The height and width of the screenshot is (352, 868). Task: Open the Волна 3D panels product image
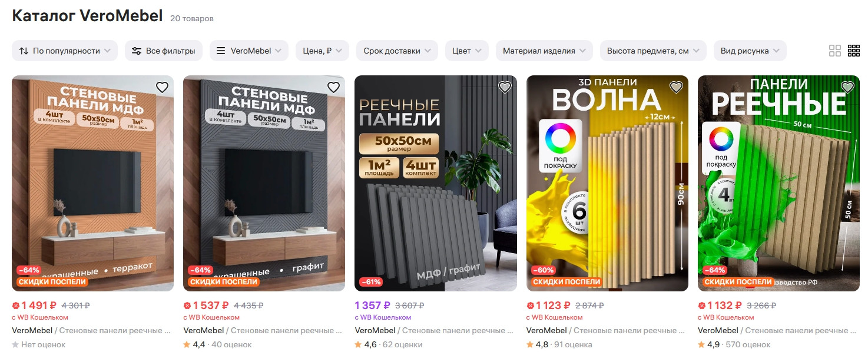[607, 183]
